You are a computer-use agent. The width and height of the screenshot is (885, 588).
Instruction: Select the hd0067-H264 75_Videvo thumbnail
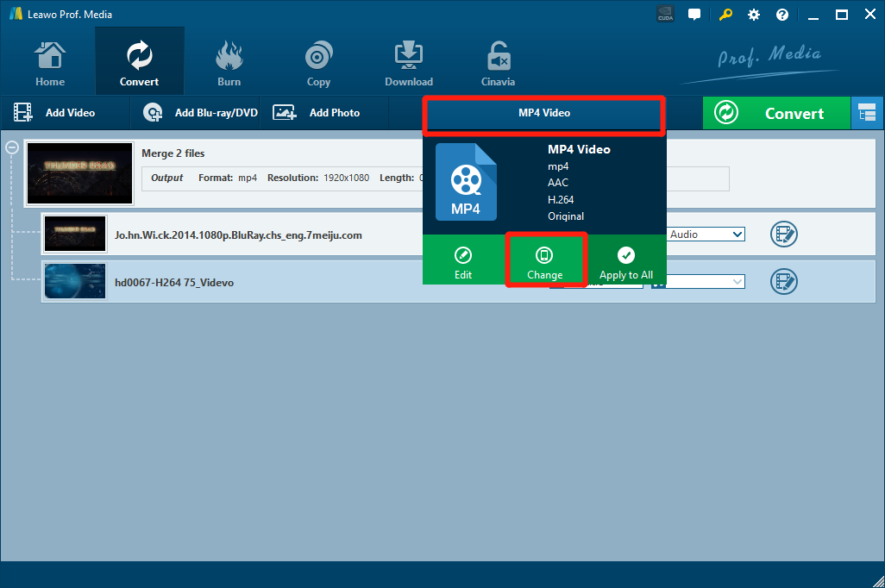[75, 282]
